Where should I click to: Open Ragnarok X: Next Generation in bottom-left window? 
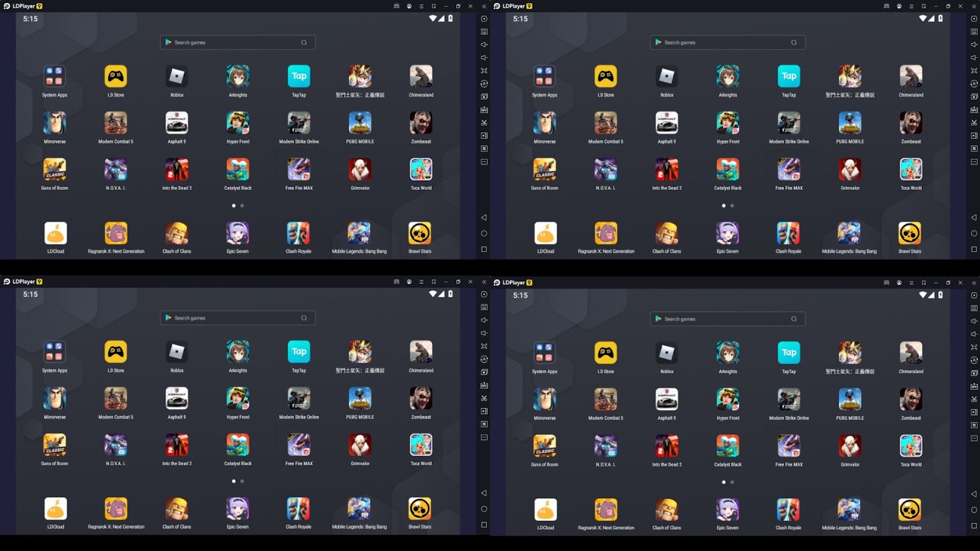click(116, 508)
